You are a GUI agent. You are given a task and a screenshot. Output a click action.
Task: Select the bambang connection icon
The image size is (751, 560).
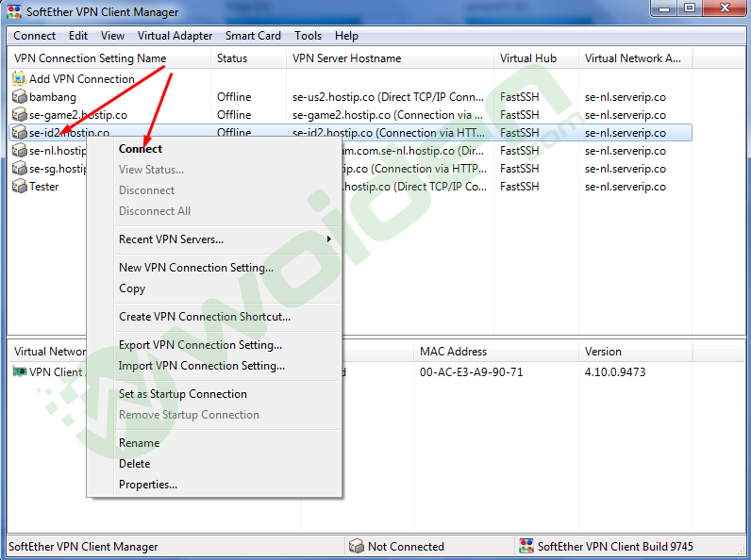pos(19,97)
